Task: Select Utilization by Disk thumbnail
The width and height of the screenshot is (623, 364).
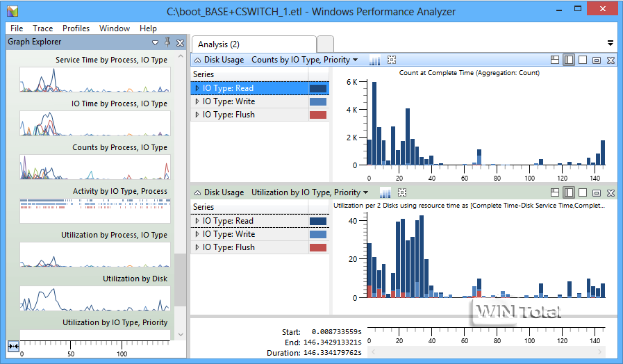Action: click(95, 298)
